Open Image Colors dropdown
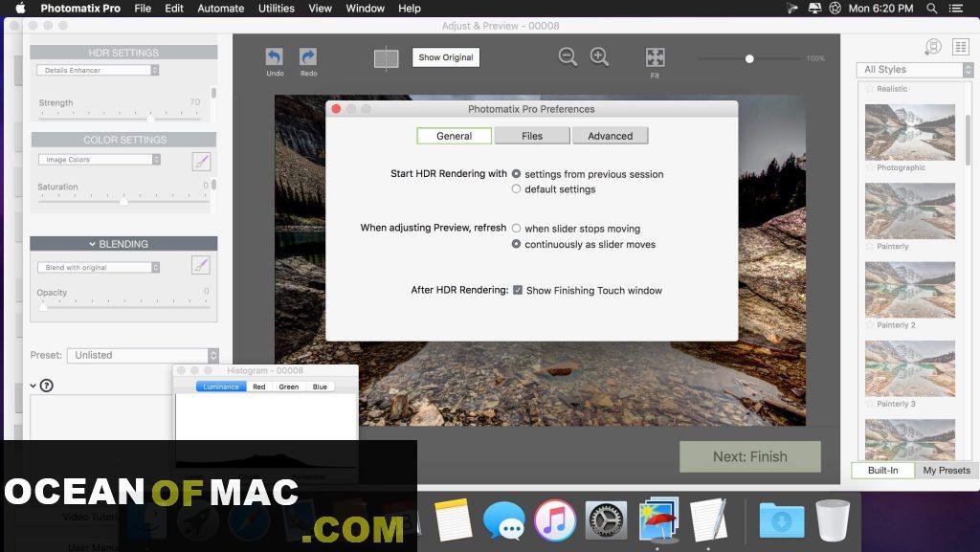This screenshot has width=980, height=552. [x=100, y=159]
